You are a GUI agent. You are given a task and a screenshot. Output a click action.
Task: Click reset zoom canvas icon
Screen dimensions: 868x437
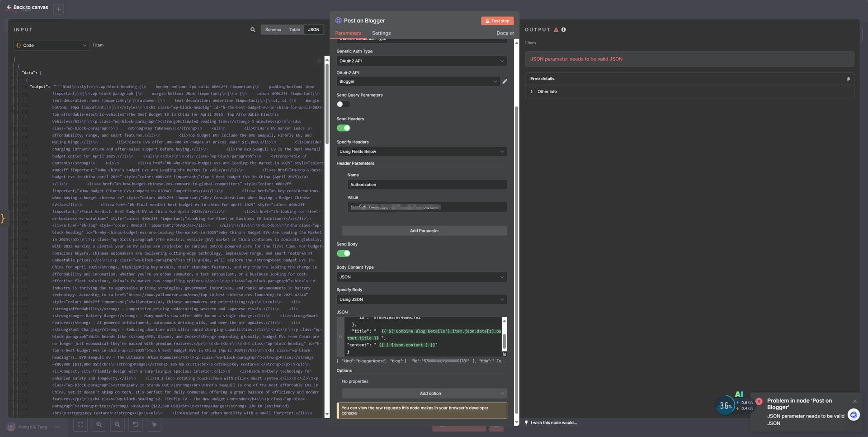pyautogui.click(x=136, y=425)
